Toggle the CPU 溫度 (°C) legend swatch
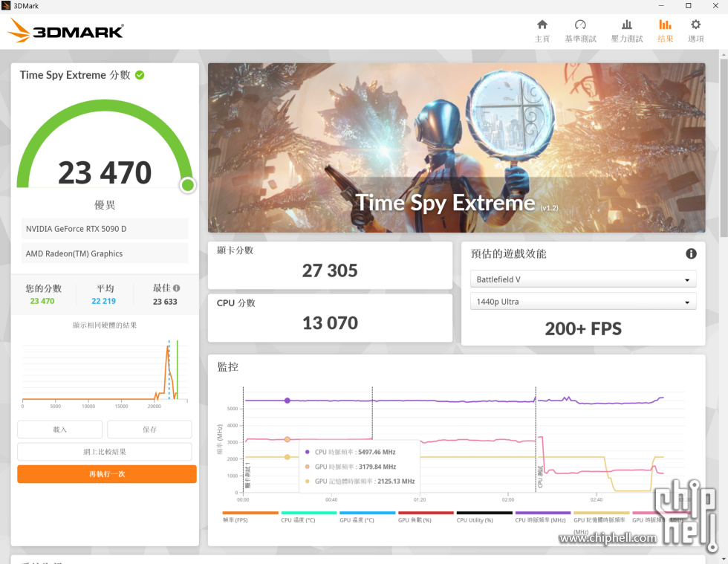 [x=309, y=513]
